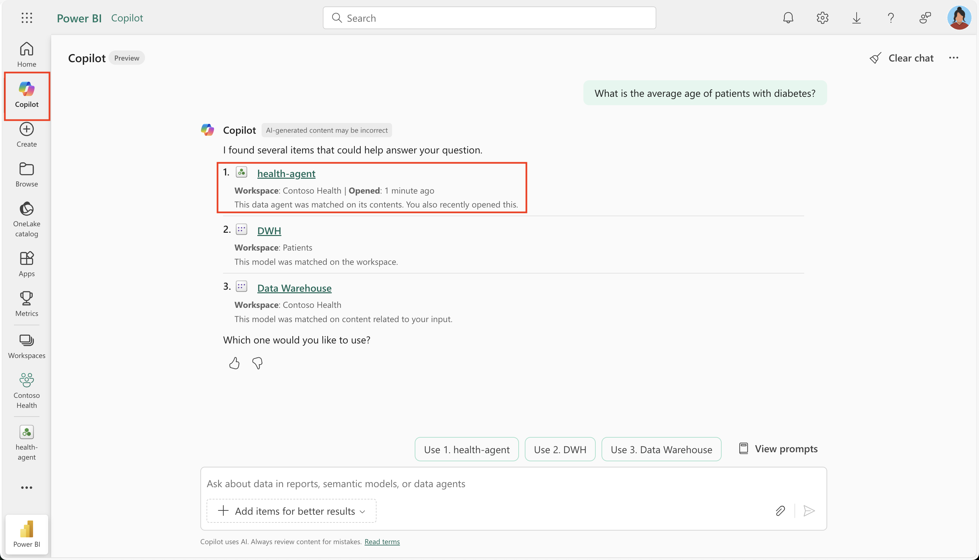Click the health-agent result link
The width and height of the screenshot is (979, 560).
tap(286, 174)
